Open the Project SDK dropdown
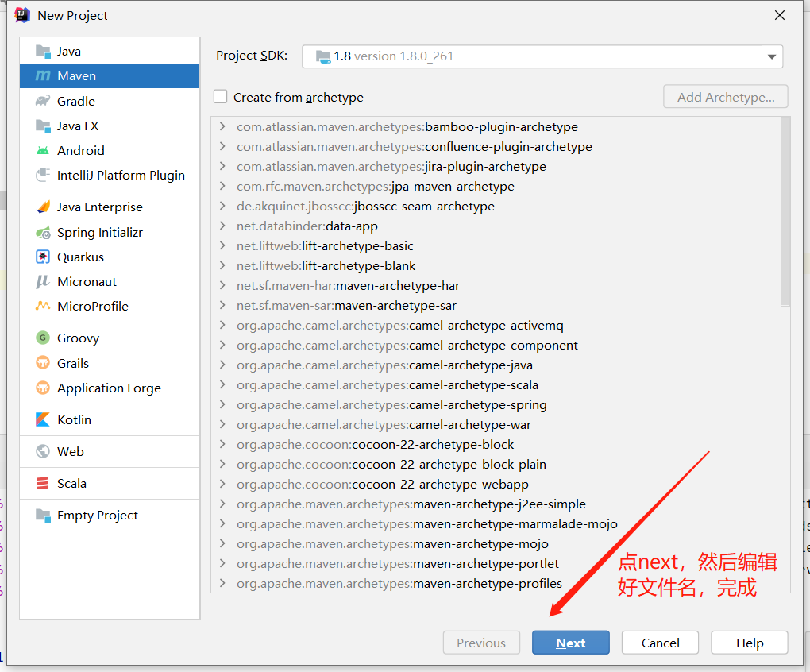810x672 pixels. pyautogui.click(x=770, y=56)
